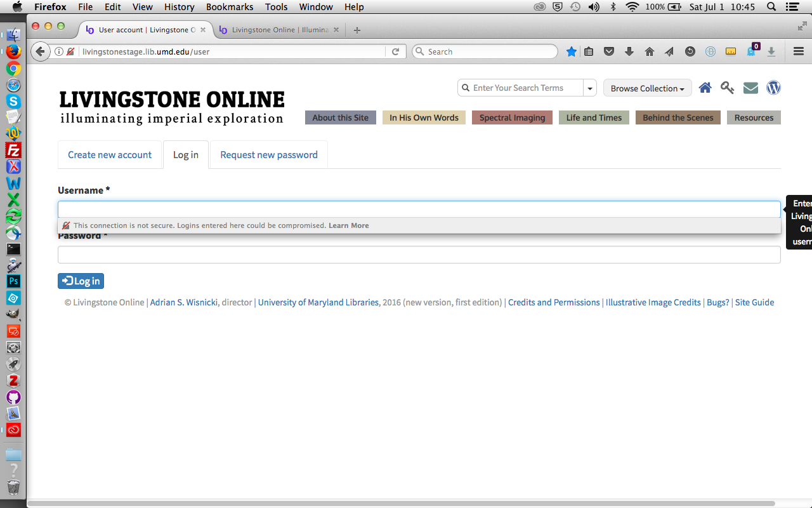Open the File menu
This screenshot has width=812, height=508.
85,7
